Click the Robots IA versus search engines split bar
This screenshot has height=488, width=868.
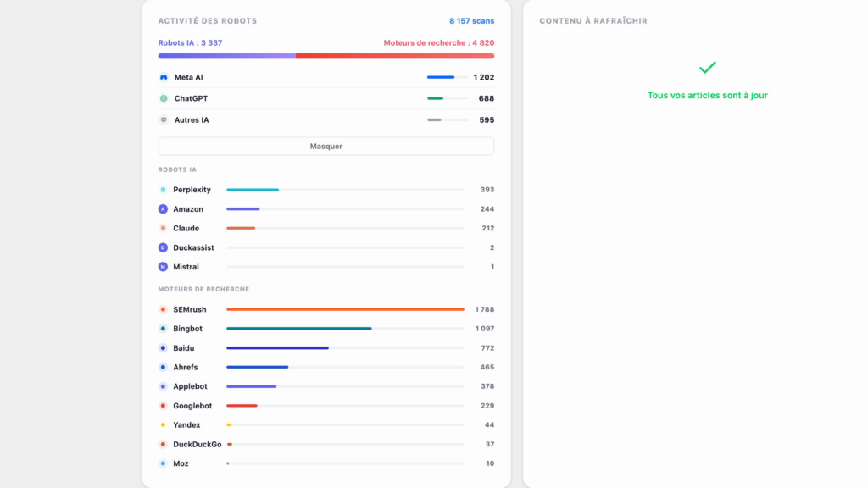[326, 56]
